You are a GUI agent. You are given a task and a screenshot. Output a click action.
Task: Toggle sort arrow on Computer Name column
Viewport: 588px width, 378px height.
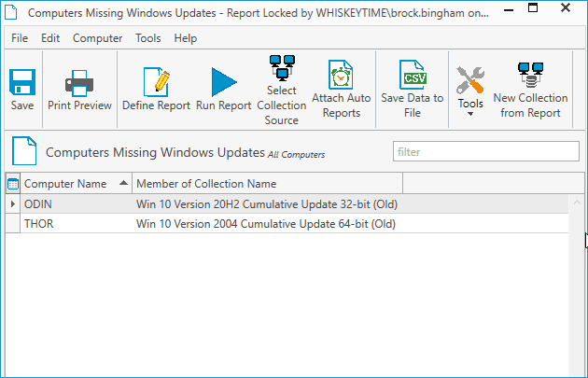[x=123, y=183]
